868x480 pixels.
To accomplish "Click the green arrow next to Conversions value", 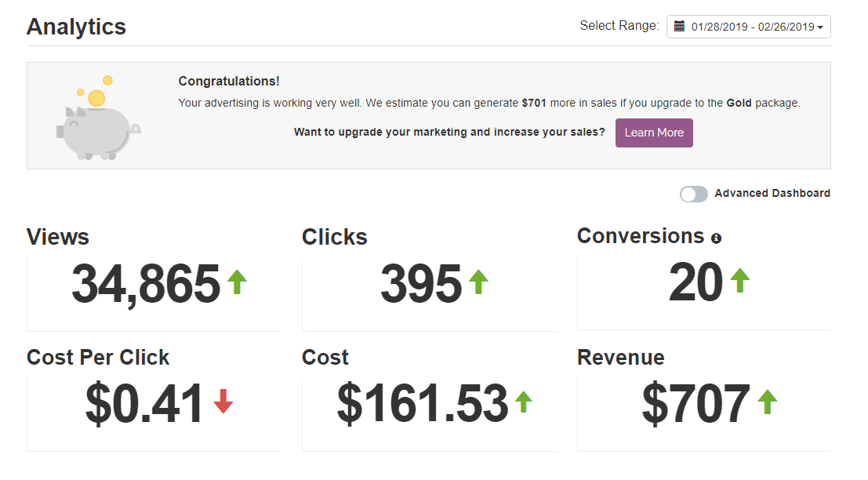I will 740,280.
